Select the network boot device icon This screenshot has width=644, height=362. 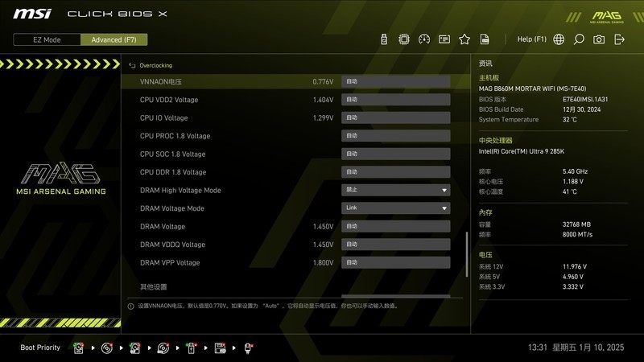click(248, 348)
